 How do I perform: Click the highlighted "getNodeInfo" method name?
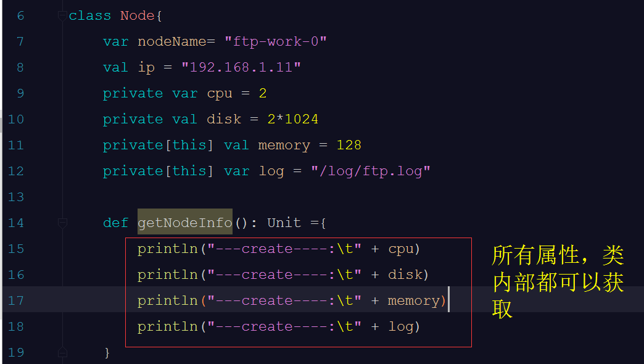(x=185, y=223)
